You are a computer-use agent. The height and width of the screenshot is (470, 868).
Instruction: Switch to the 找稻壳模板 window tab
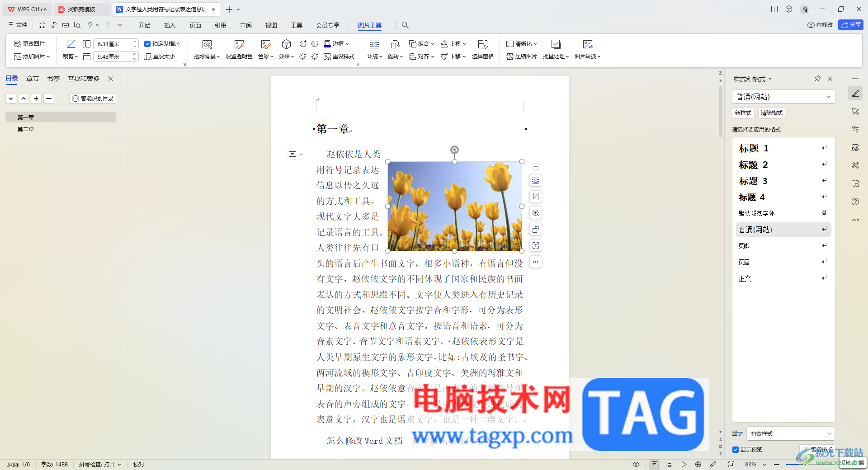click(81, 9)
